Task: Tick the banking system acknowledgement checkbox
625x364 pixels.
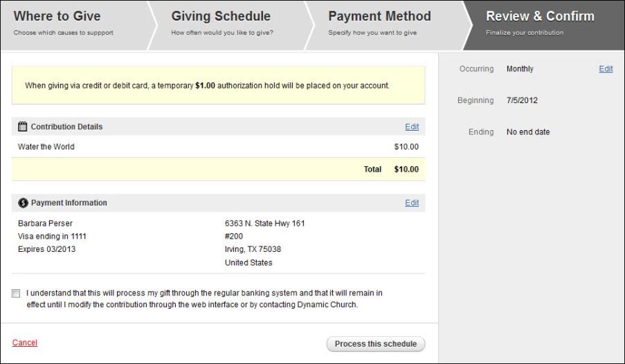Action: tap(16, 293)
